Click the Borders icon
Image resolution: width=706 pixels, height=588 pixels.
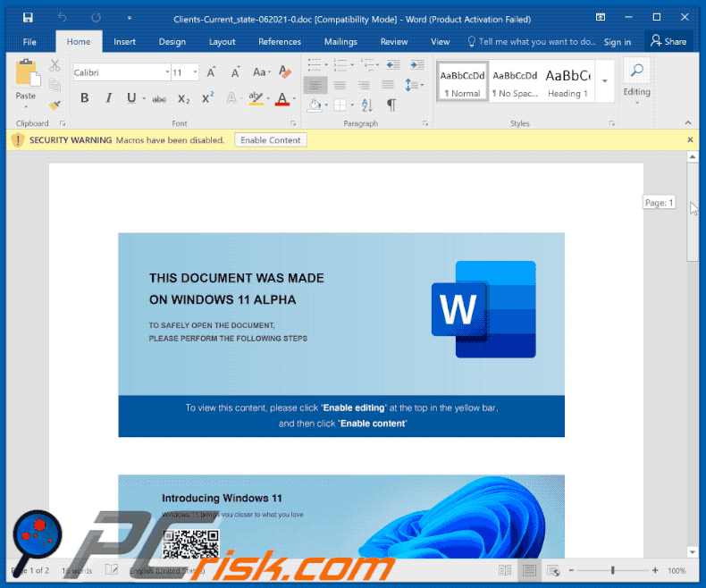point(340,105)
